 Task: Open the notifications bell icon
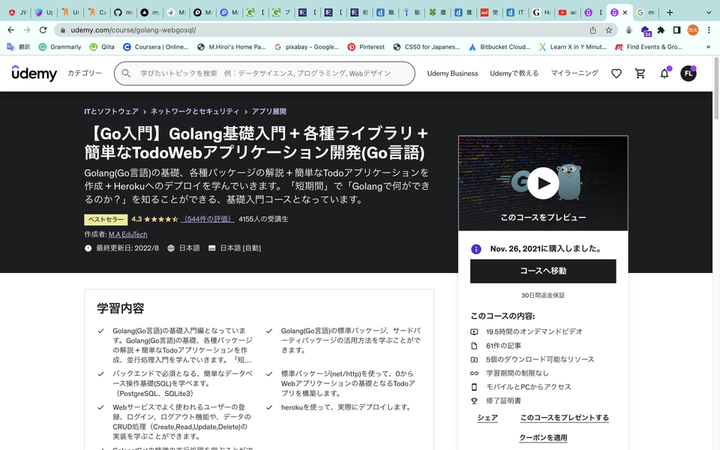click(664, 73)
